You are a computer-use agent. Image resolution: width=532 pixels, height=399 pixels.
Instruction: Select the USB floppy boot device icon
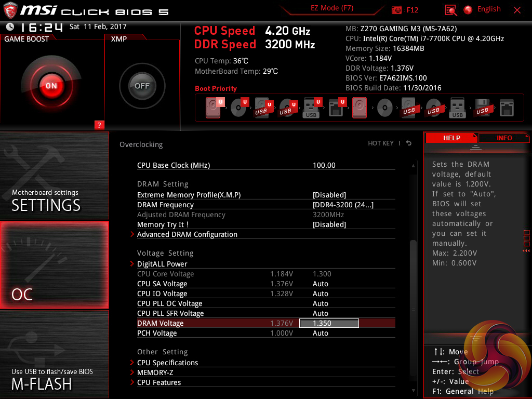point(482,108)
